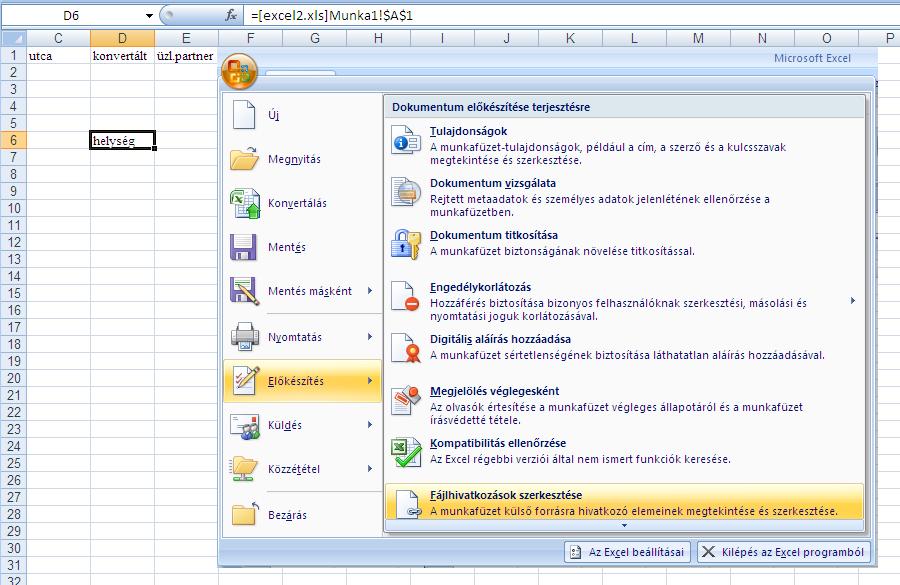Expand the Engedélykorlátozás submenu arrow
The width and height of the screenshot is (900, 585).
(854, 300)
